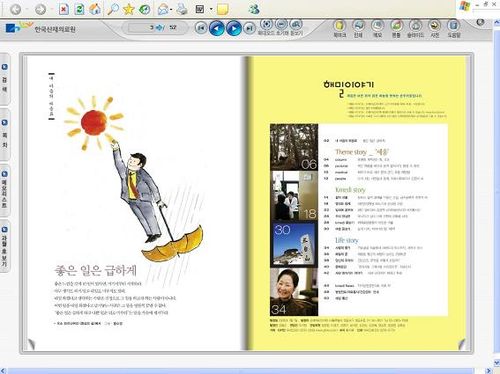
Task: Open the memo list side tab
Action: [x=4, y=190]
